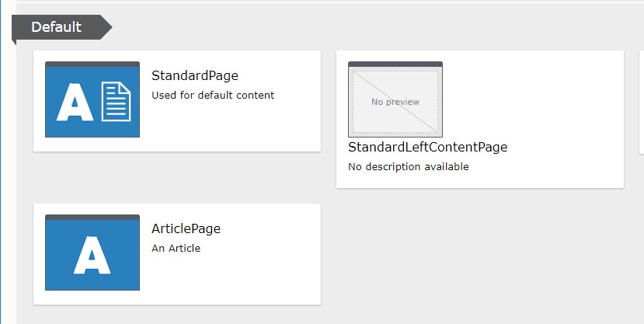Click the dark top bar of ArticlePage icon
This screenshot has height=324, width=644.
click(x=92, y=217)
